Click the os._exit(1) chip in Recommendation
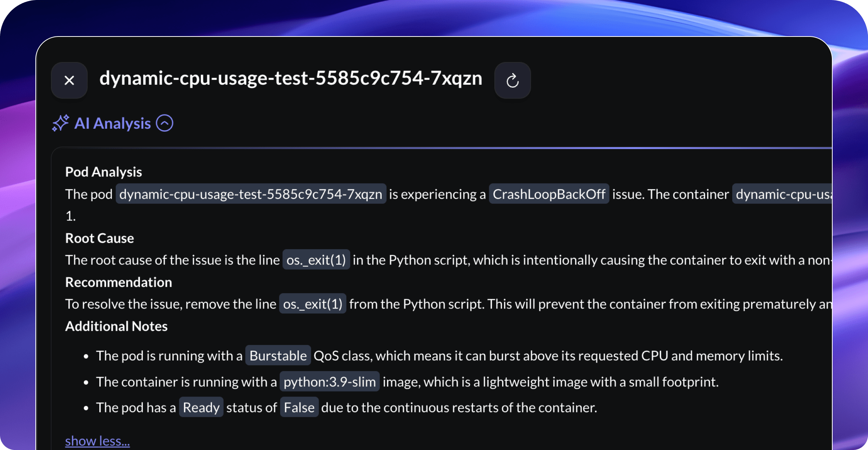The image size is (868, 450). coord(313,304)
